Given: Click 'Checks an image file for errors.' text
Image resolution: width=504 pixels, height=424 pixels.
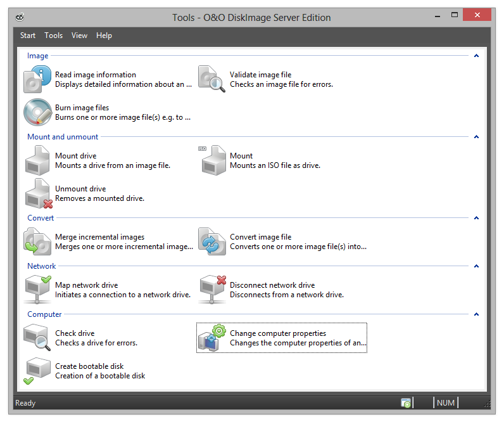Looking at the screenshot, I should pos(281,84).
